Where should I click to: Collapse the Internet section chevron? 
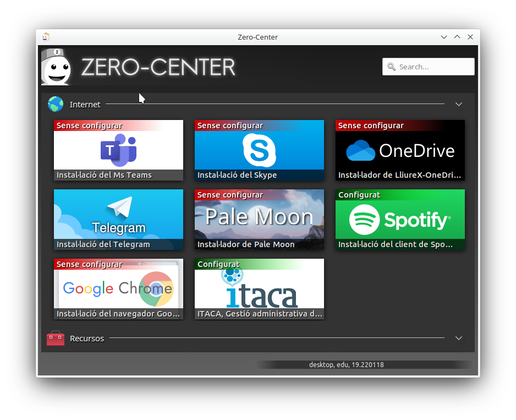pos(459,104)
